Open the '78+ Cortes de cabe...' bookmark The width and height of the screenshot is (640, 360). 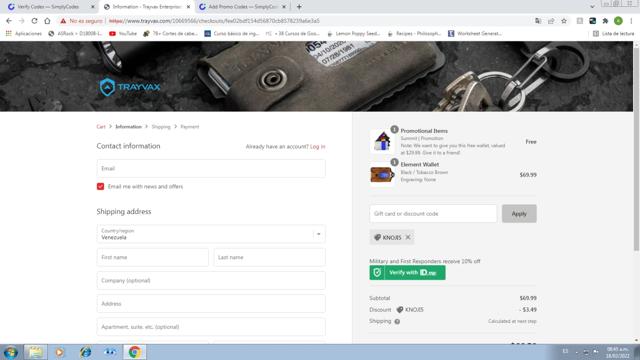click(x=170, y=33)
